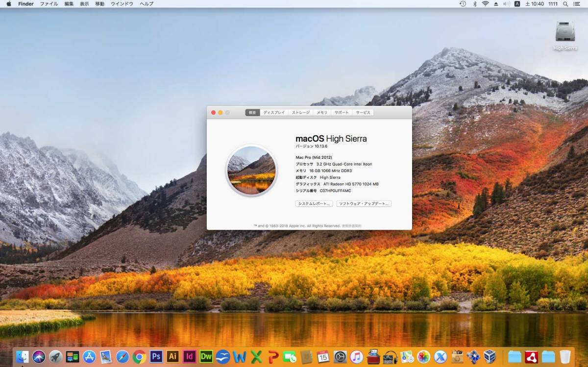Viewport: 588px width, 367px height.
Task: Click the eject menu bar icon
Action: pos(496,3)
